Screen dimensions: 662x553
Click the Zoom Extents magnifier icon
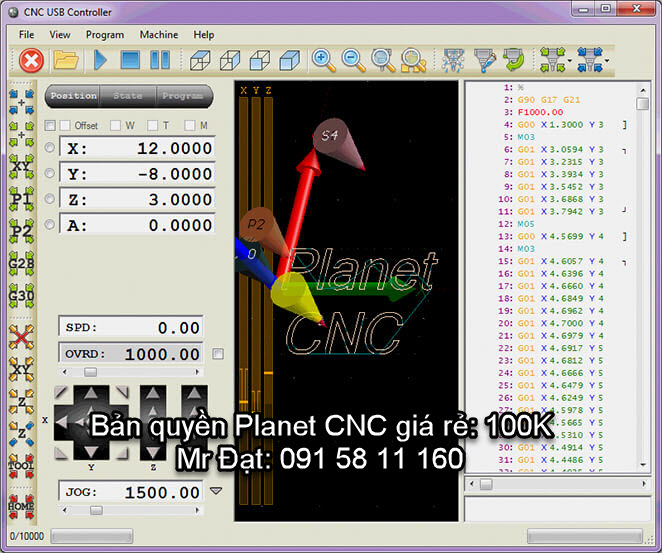413,60
